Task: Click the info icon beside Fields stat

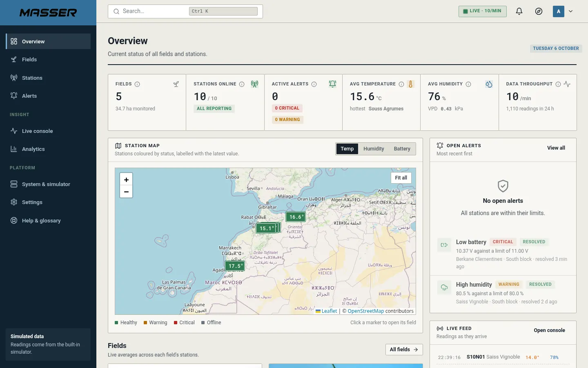Action: [137, 84]
